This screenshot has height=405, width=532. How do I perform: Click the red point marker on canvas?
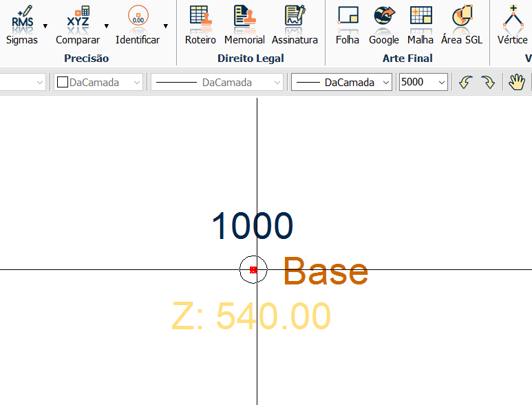(253, 270)
